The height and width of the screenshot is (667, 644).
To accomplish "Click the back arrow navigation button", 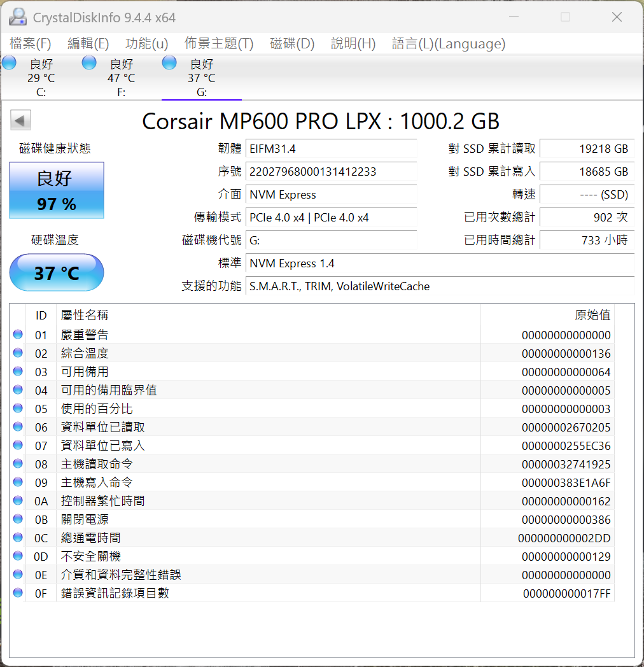I will 20,120.
